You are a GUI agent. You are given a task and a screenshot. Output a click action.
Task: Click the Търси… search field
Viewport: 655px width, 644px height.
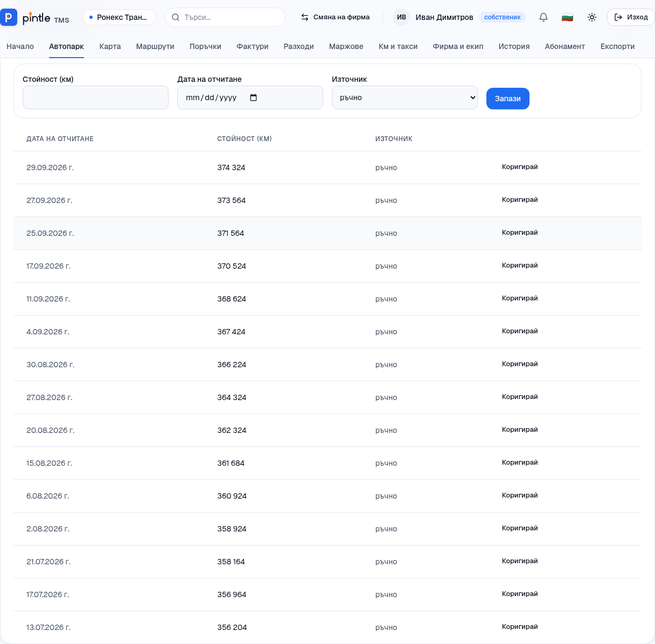point(225,17)
